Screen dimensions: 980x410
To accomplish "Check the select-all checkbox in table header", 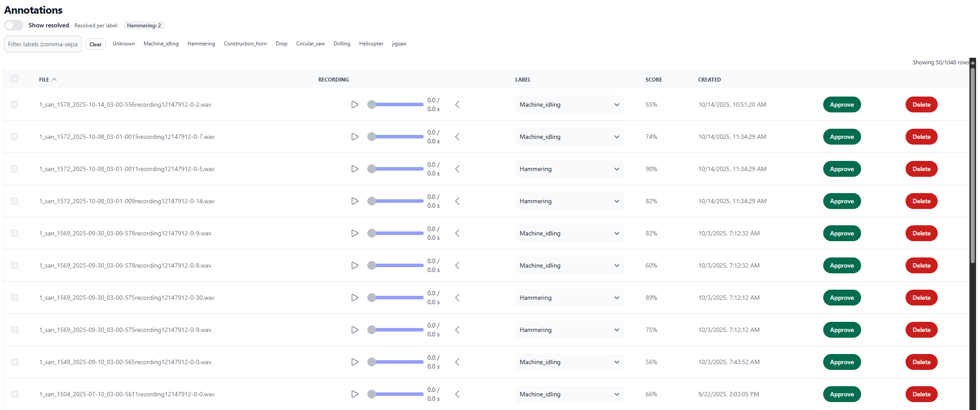I will coord(15,78).
